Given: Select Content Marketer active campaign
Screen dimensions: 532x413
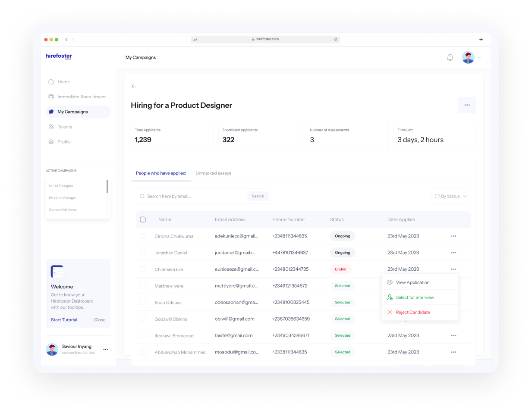Looking at the screenshot, I should [63, 210].
